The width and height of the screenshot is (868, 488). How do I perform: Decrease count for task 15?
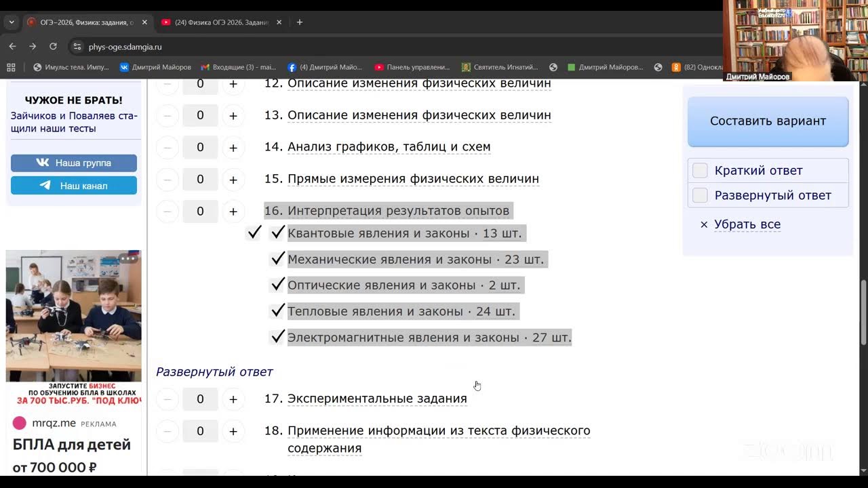tap(167, 180)
